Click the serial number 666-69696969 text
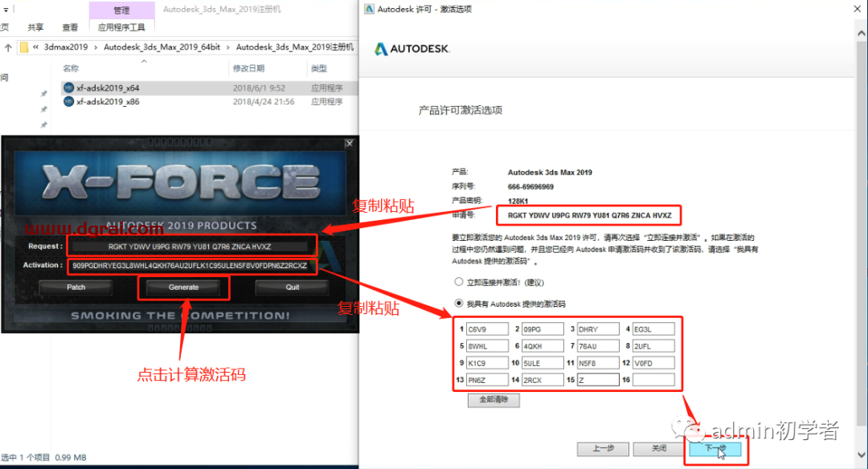868x469 pixels. [x=530, y=186]
